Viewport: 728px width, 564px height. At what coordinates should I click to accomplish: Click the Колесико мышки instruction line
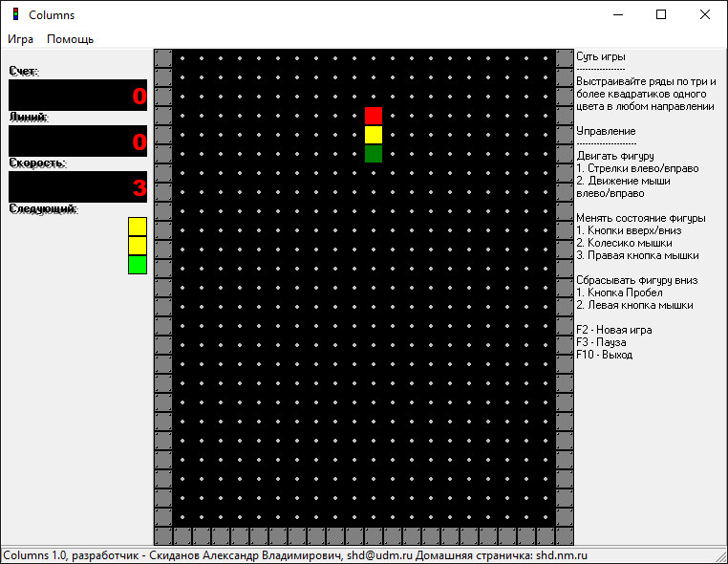(624, 243)
